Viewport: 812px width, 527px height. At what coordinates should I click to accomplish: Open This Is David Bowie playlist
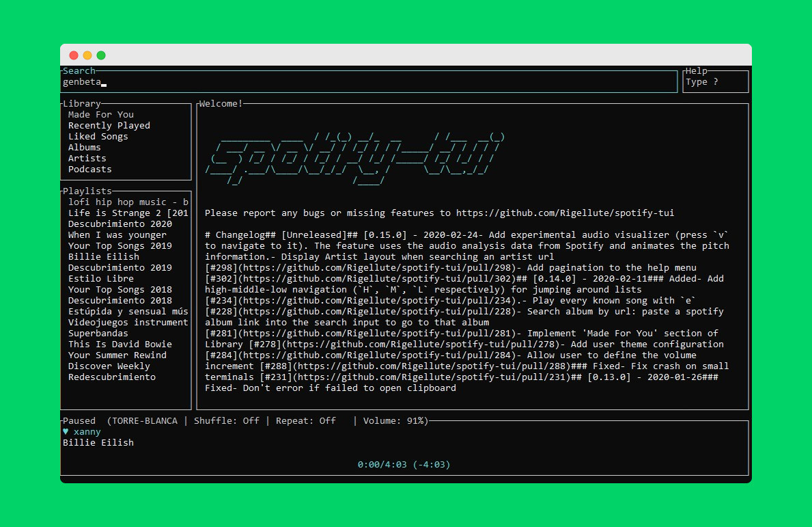click(120, 344)
